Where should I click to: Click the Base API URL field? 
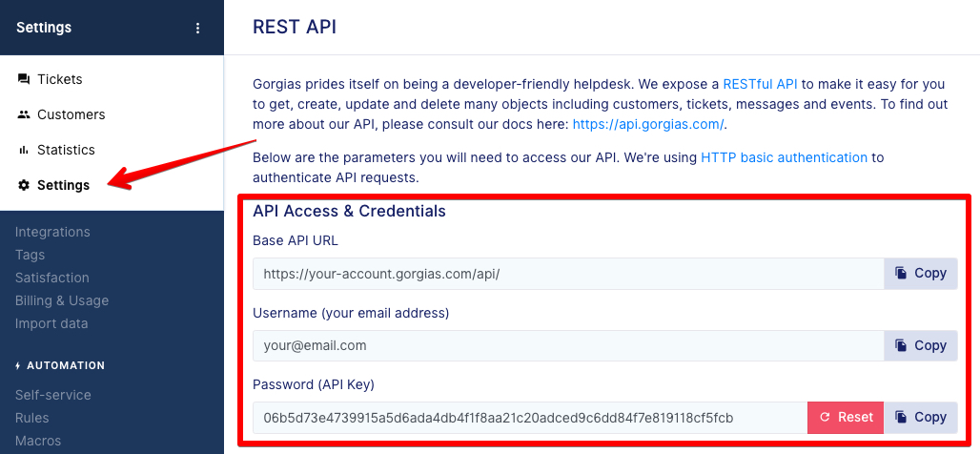[568, 274]
